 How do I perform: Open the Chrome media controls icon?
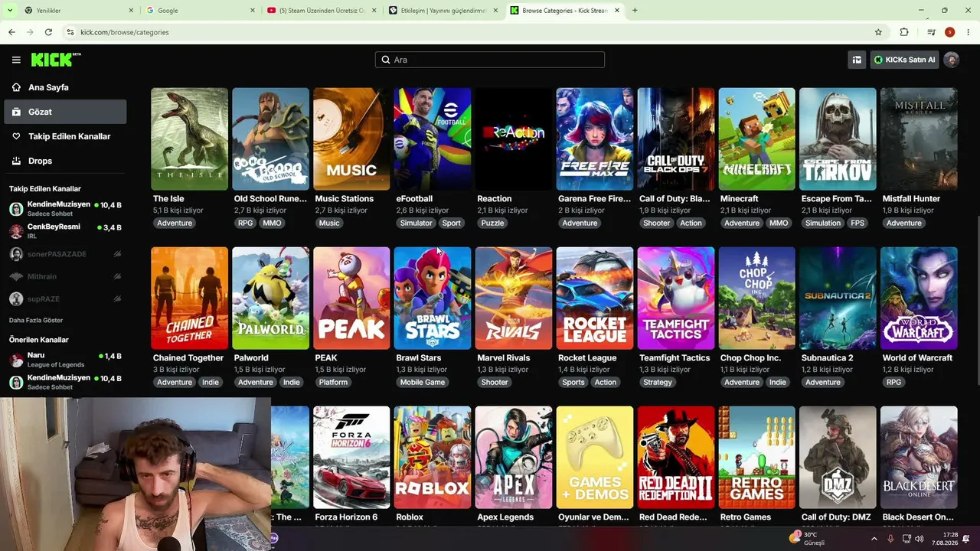click(931, 32)
